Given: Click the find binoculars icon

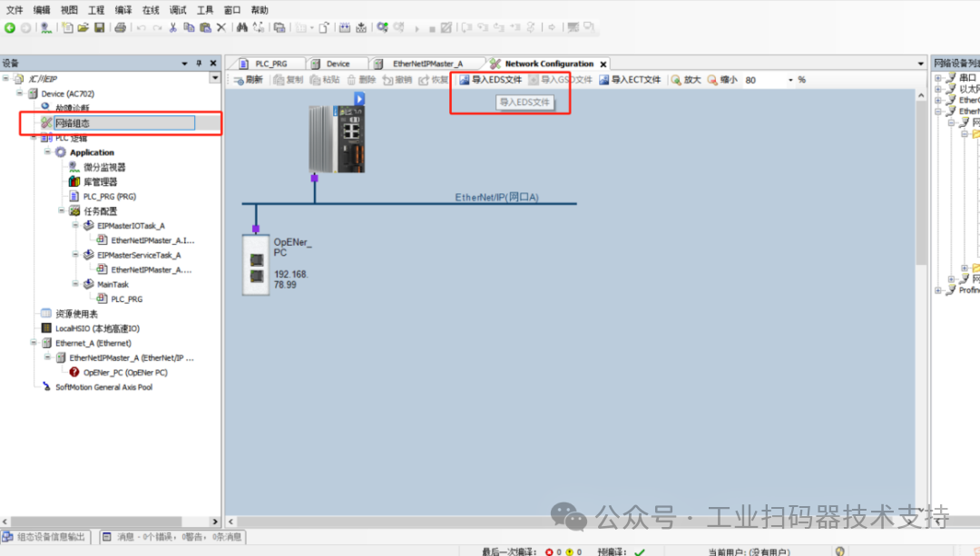Looking at the screenshot, I should [x=242, y=27].
